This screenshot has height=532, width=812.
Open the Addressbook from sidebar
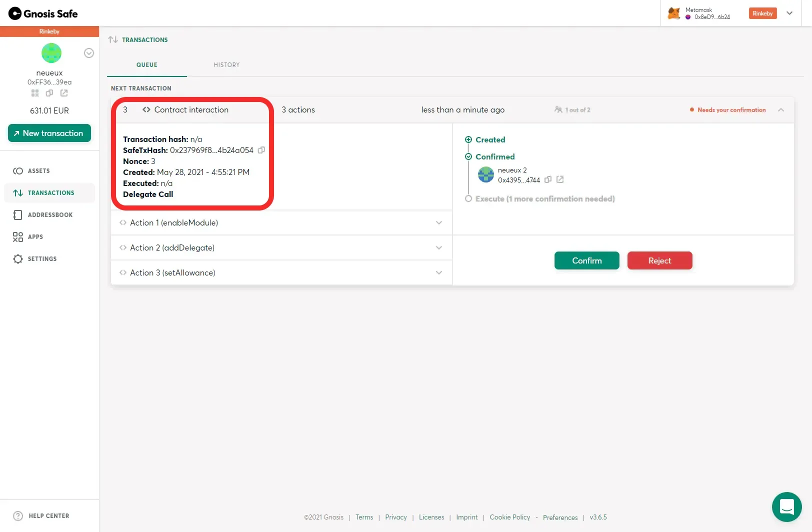pos(50,214)
